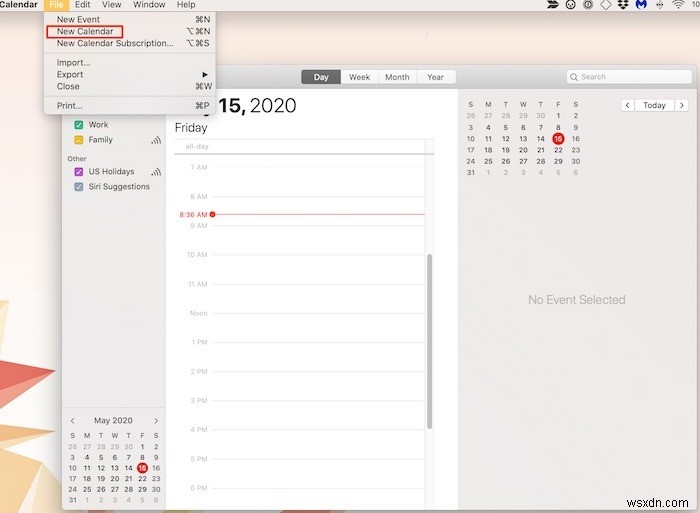
Task: Click the day view vertical scrollbar
Action: click(x=429, y=342)
